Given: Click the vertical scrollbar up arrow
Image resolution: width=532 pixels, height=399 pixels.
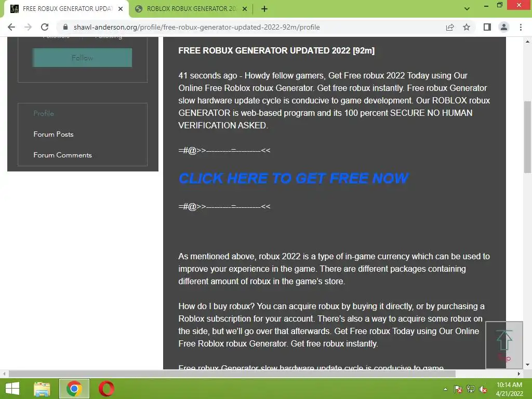Looking at the screenshot, I should [x=527, y=42].
